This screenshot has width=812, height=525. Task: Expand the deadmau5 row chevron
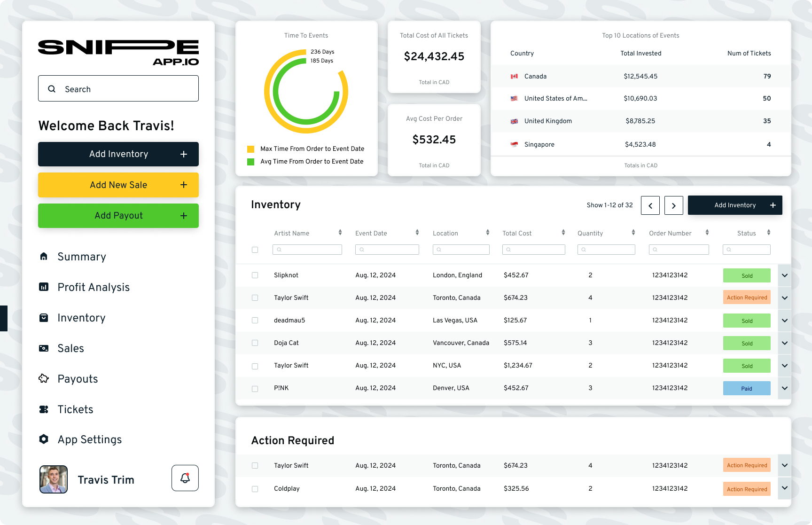click(785, 321)
